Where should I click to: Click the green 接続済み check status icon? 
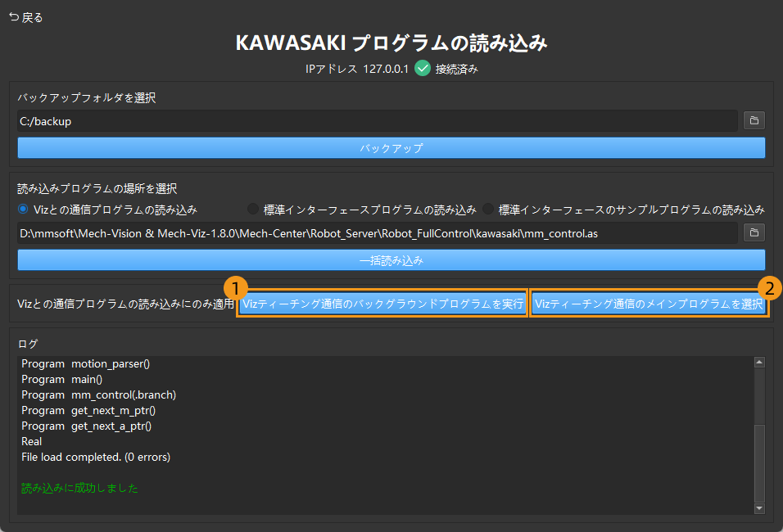pos(423,69)
